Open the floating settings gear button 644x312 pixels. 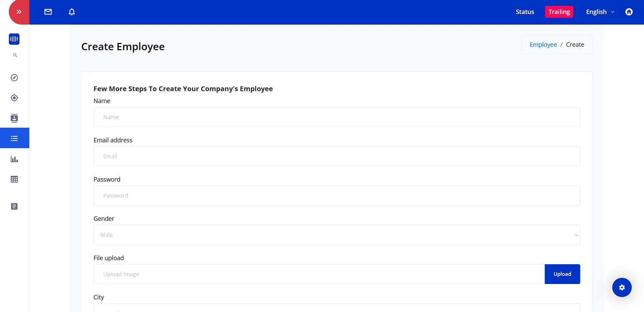(x=621, y=287)
